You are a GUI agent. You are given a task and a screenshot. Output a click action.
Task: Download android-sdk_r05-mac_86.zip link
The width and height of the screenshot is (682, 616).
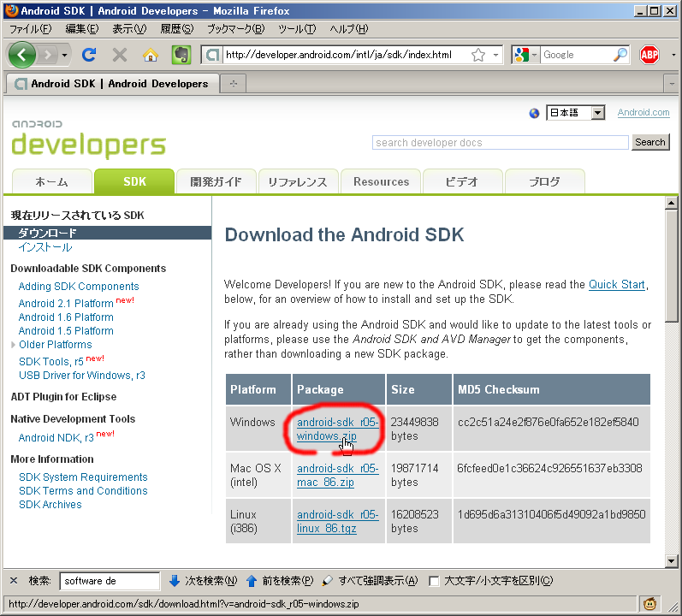tap(337, 475)
